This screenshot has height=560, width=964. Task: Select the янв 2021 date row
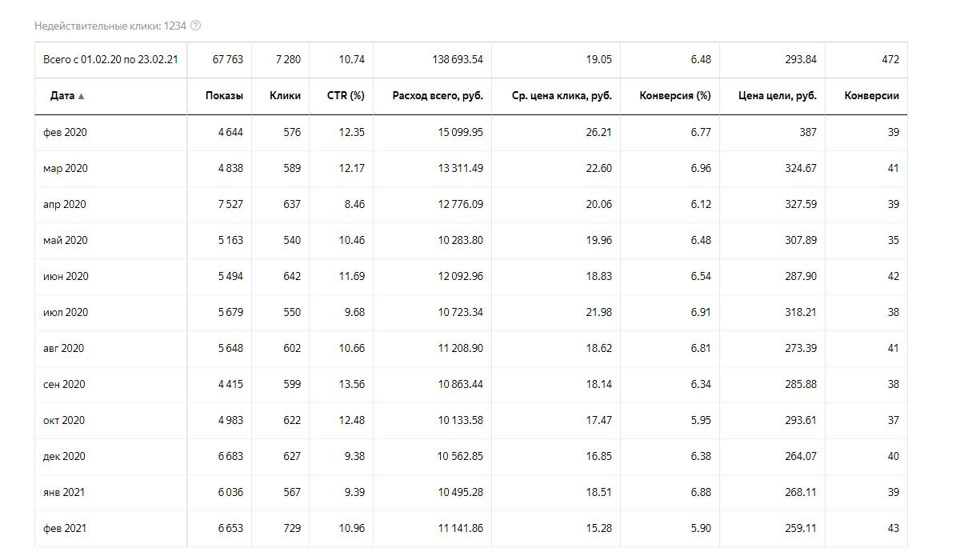(64, 492)
